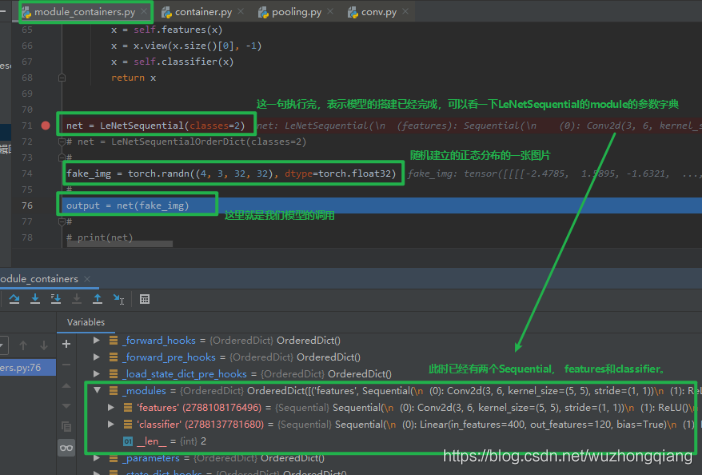Toggle the fold marker at line 72
This screenshot has width=702, height=475.
[62, 142]
